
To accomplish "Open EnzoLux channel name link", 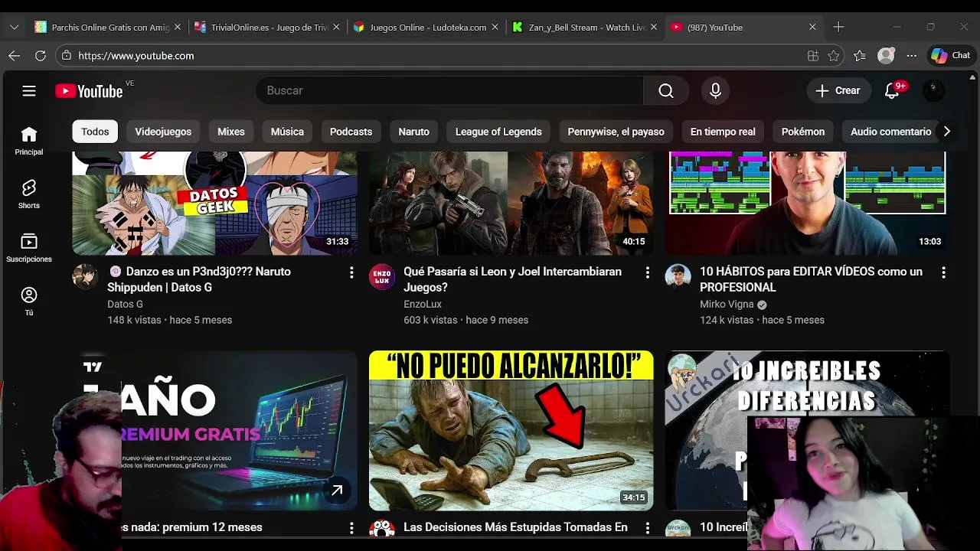I will click(x=423, y=305).
